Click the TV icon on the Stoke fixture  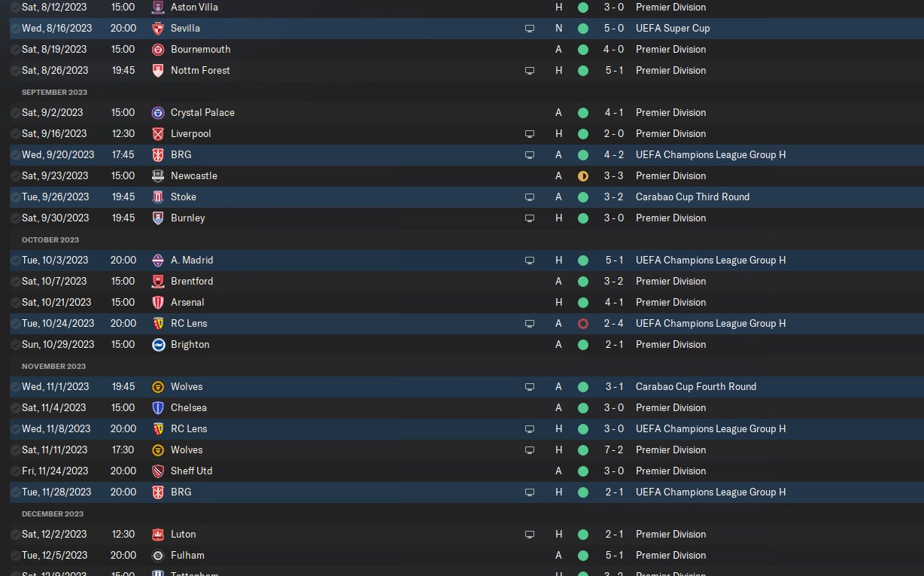(530, 197)
